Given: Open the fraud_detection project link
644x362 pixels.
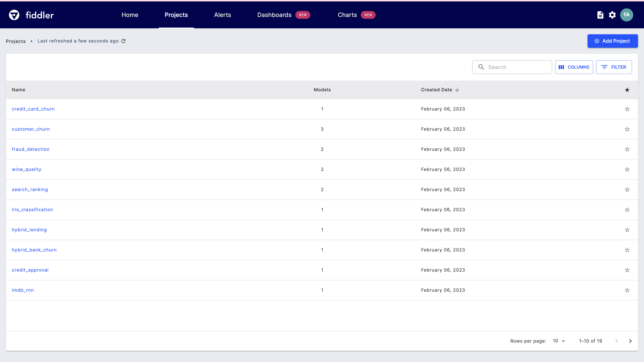Looking at the screenshot, I should pos(31,149).
